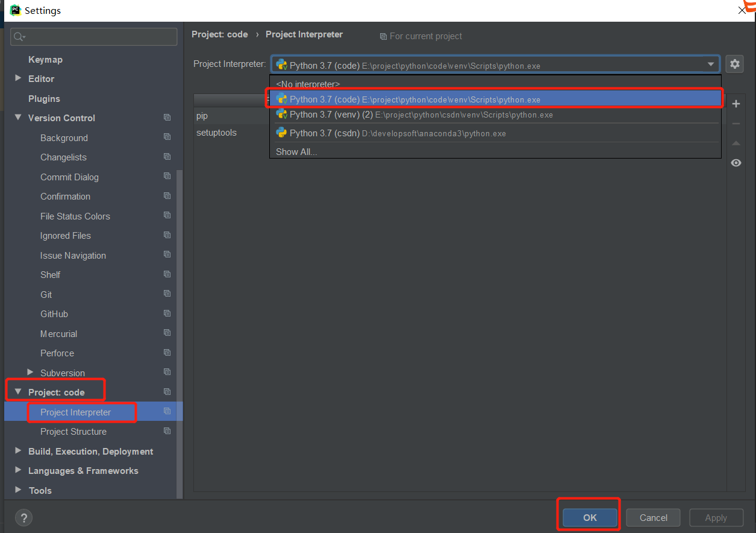Click the project-level icon beside Commit Dialog
Viewport: 756px width, 533px height.
pos(167,177)
